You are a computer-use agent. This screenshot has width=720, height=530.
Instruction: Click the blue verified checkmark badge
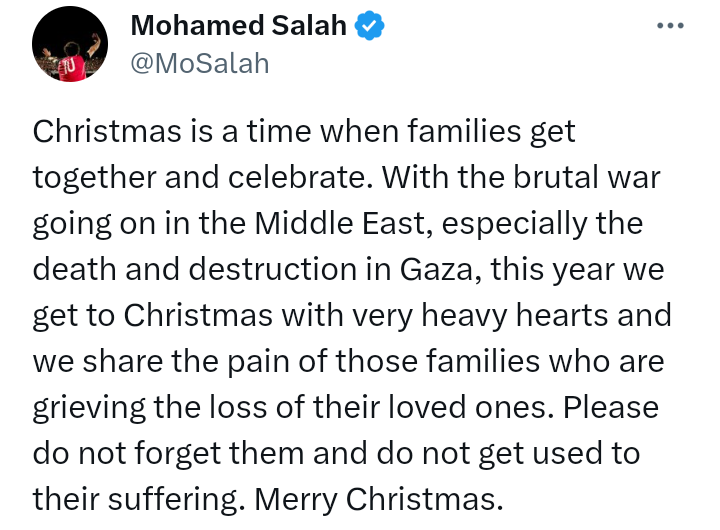pyautogui.click(x=369, y=26)
